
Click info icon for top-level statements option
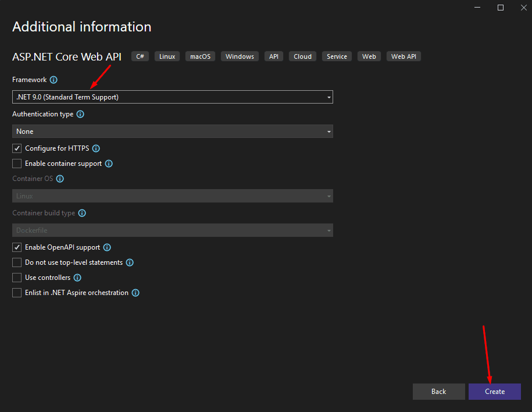coord(130,262)
